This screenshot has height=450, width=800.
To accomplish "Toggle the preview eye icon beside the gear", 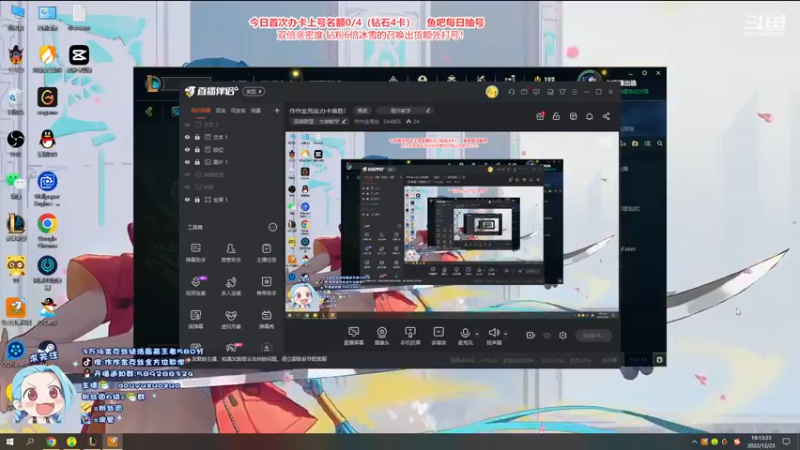I will point(547,335).
